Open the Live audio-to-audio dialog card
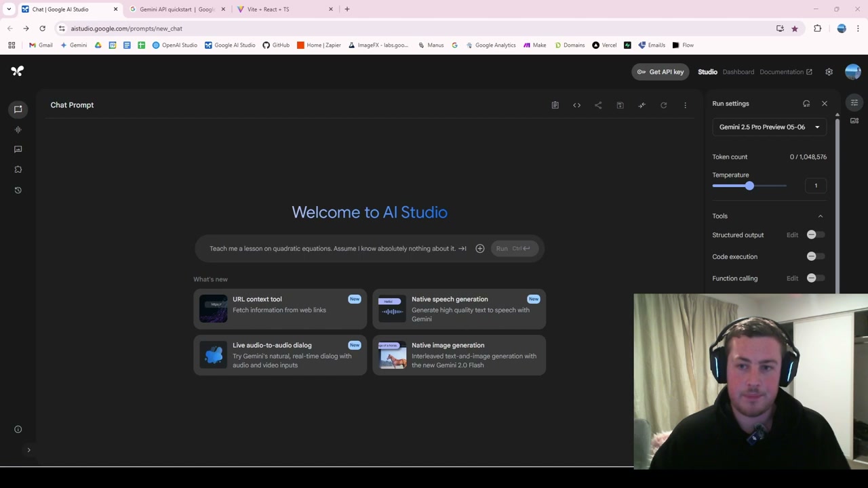Screen dimensions: 868x488 [280, 355]
